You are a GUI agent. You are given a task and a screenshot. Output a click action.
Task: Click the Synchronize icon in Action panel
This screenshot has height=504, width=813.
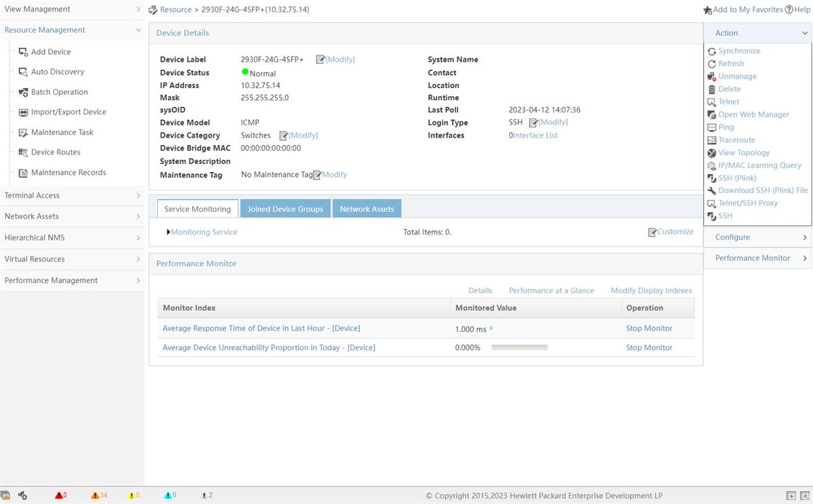(x=711, y=51)
